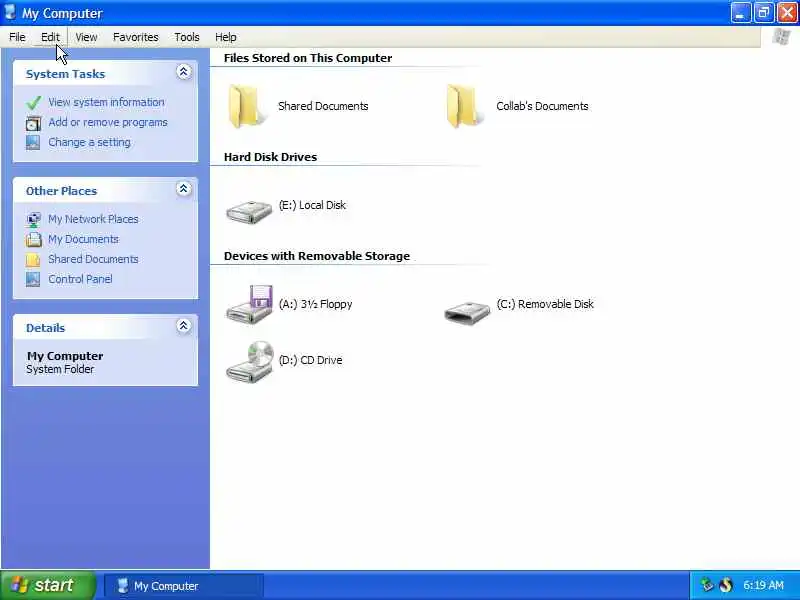Viewport: 800px width, 600px height.
Task: Click the My Computer taskbar button
Action: click(x=184, y=586)
